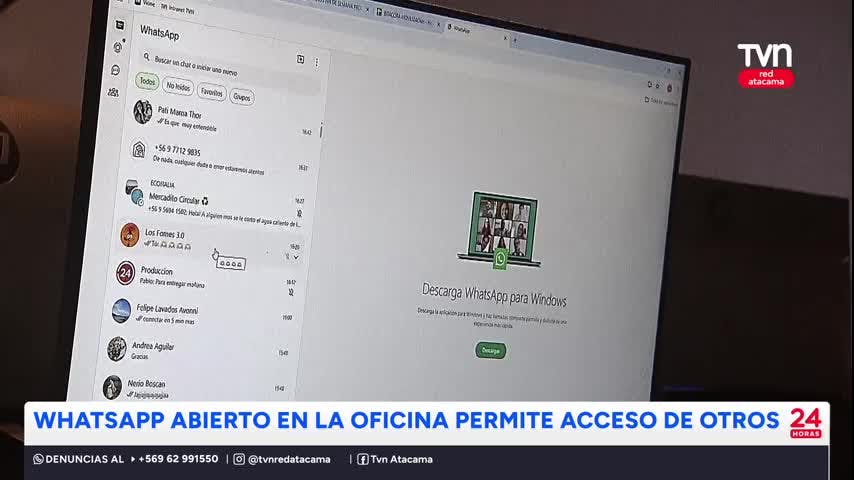
Task: Select the Grupos filter chip
Action: tap(242, 97)
